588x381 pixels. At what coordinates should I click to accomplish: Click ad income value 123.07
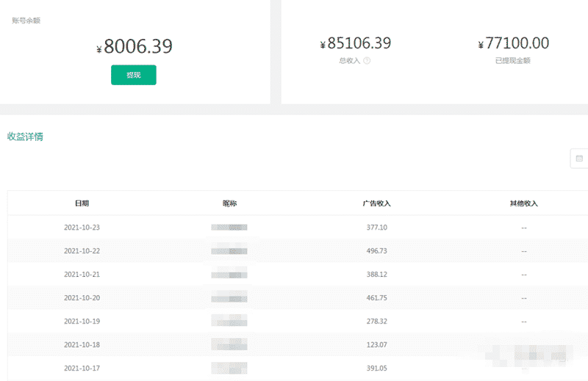click(x=377, y=344)
